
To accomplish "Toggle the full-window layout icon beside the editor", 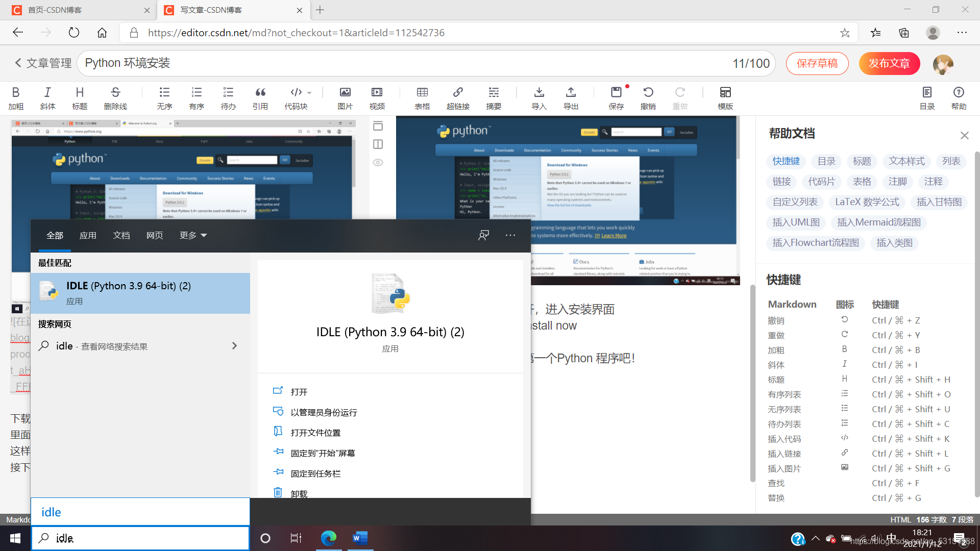I will click(378, 126).
